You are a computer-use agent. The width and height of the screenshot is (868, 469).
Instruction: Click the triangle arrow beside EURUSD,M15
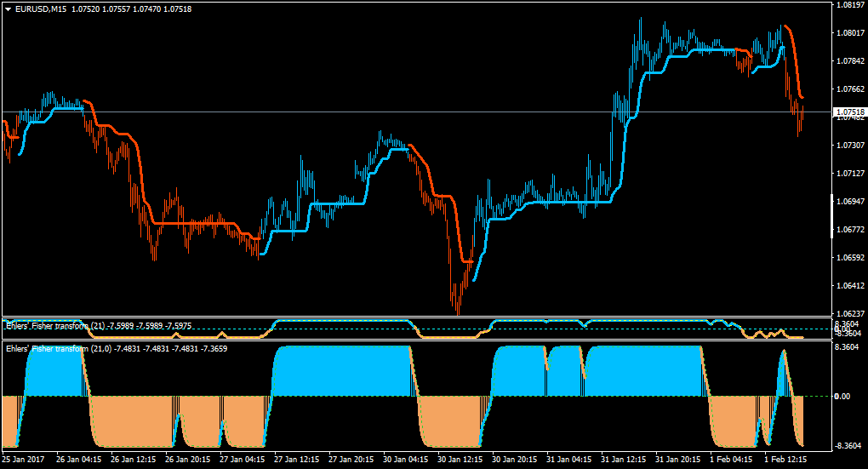coord(9,9)
